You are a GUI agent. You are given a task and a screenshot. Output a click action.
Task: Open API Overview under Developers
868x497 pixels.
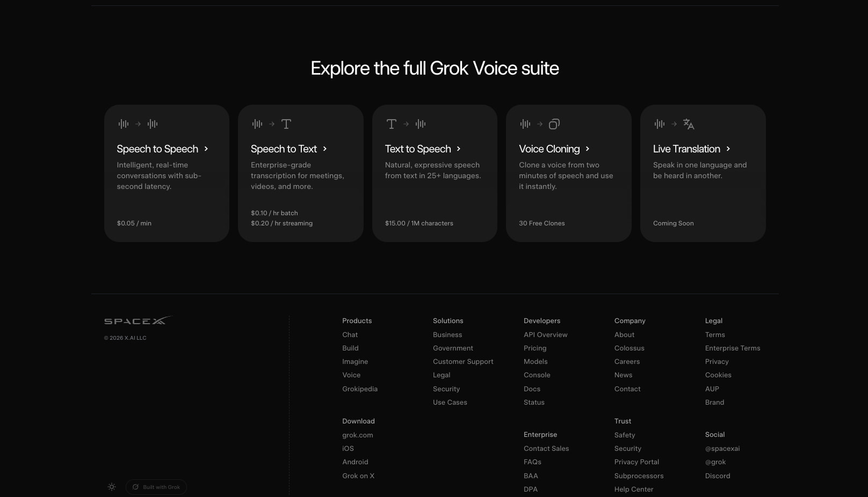click(x=546, y=334)
